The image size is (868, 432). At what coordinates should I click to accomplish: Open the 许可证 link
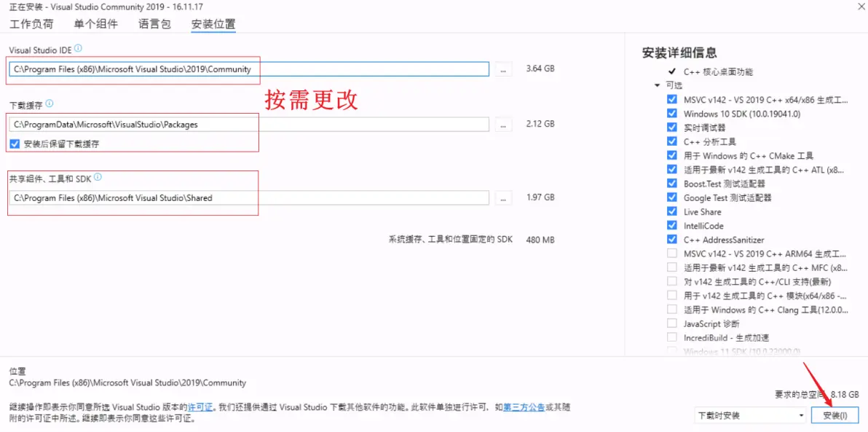point(200,408)
